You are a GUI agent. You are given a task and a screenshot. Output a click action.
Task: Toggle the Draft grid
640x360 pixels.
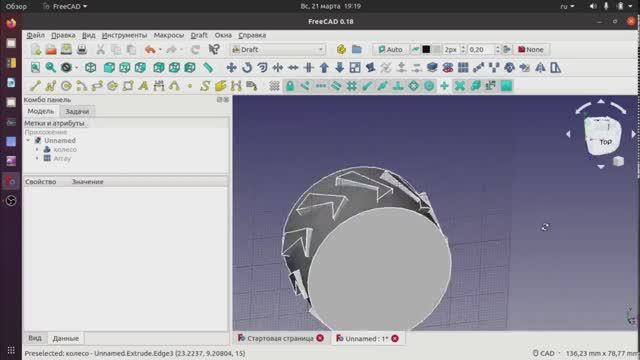coord(274,86)
